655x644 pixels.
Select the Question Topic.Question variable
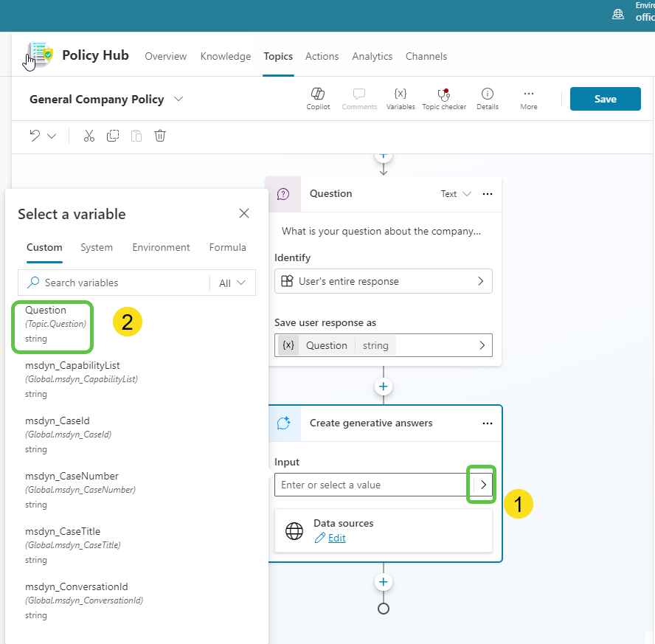click(x=52, y=324)
